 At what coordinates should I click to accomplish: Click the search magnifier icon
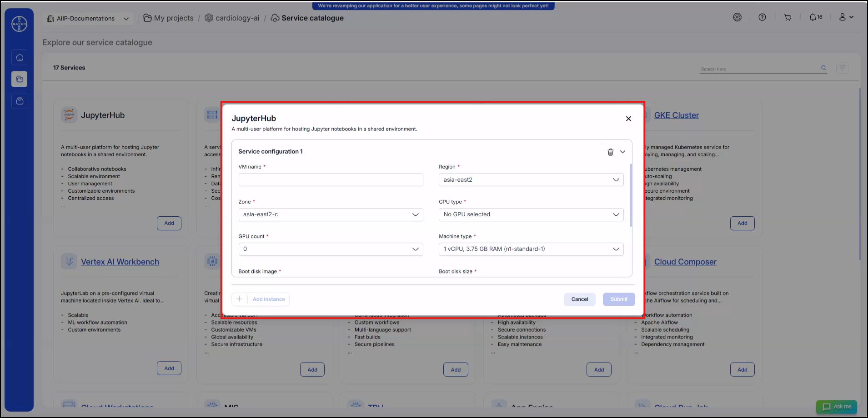823,68
